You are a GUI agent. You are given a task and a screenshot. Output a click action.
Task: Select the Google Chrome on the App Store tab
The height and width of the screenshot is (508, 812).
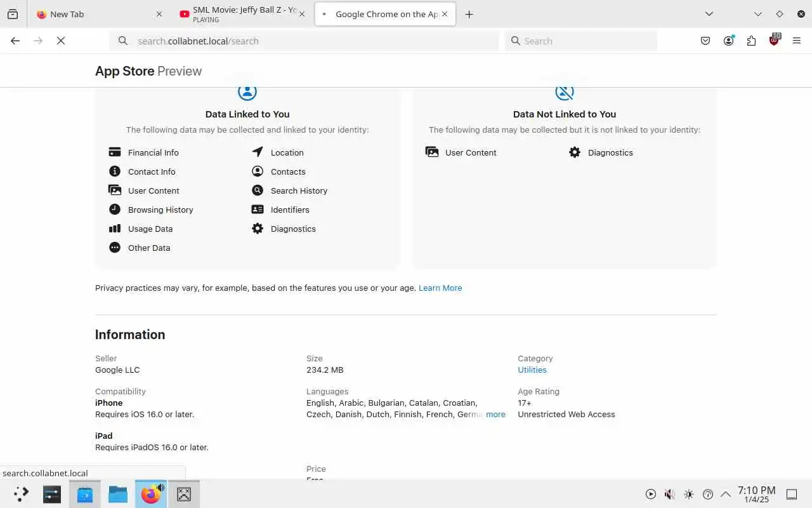point(385,14)
